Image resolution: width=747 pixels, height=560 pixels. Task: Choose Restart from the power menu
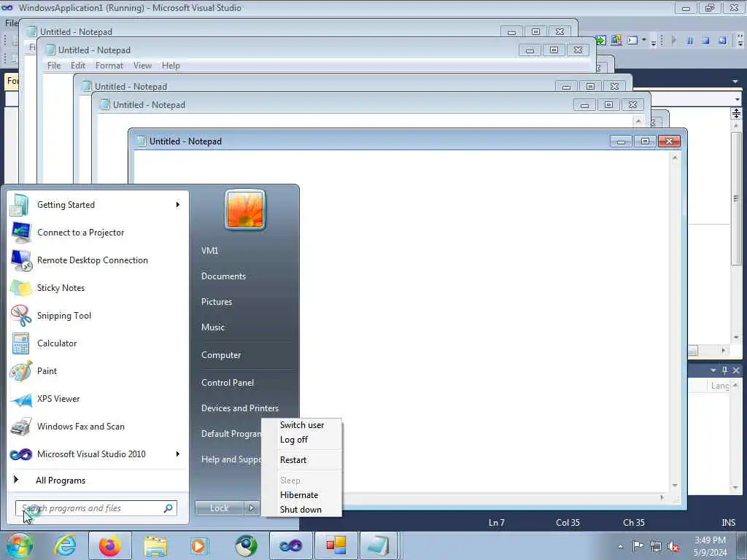(x=302, y=460)
